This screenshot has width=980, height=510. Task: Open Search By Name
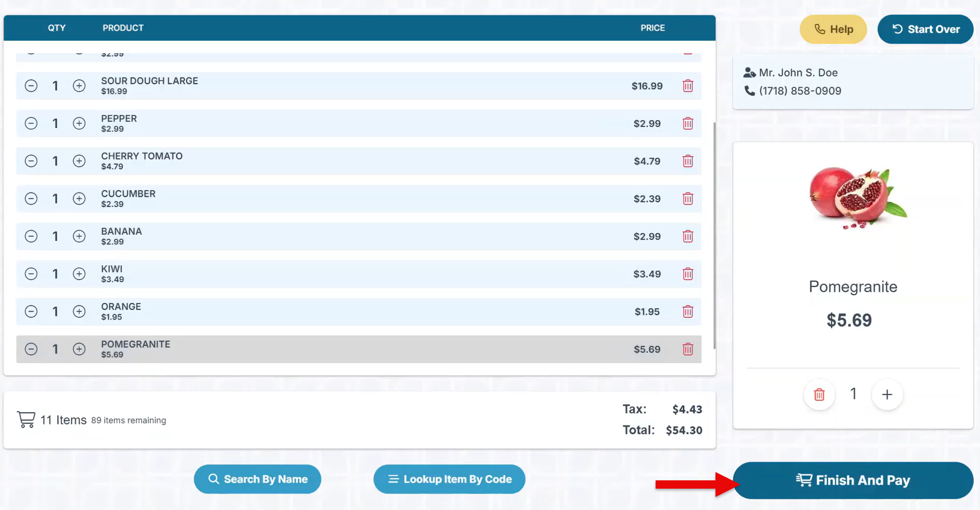[257, 479]
